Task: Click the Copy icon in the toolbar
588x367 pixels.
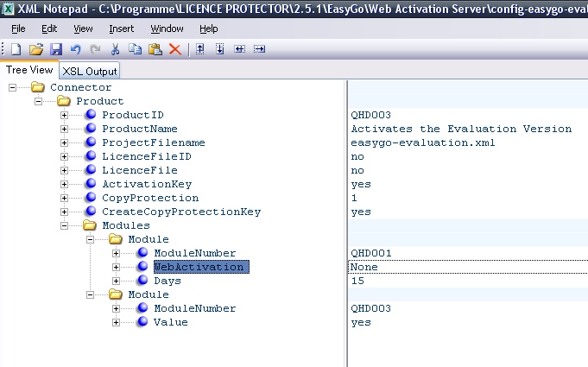Action: click(x=136, y=49)
